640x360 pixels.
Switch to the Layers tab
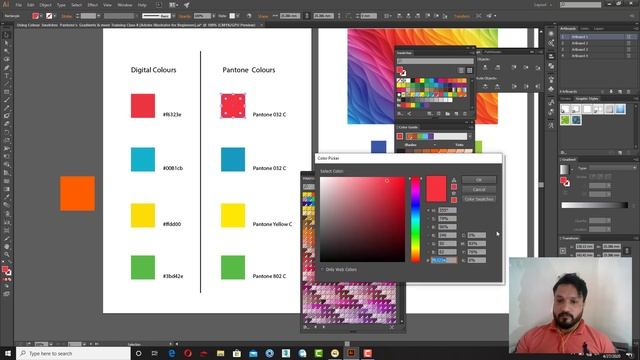click(599, 29)
